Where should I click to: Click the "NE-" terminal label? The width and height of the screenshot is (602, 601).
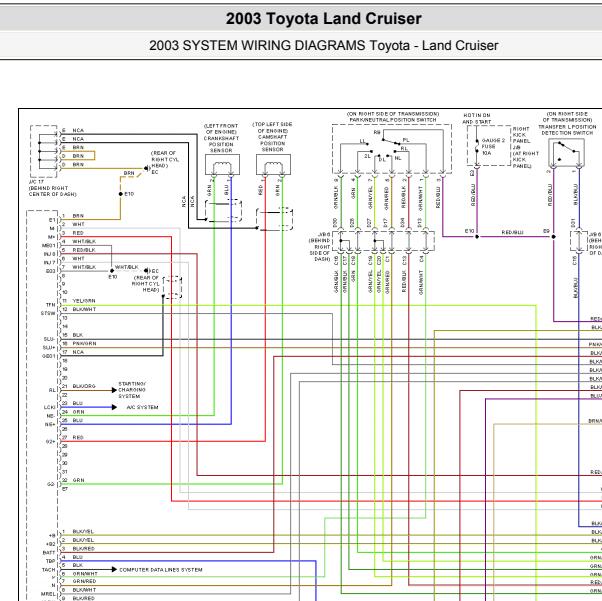(x=51, y=416)
